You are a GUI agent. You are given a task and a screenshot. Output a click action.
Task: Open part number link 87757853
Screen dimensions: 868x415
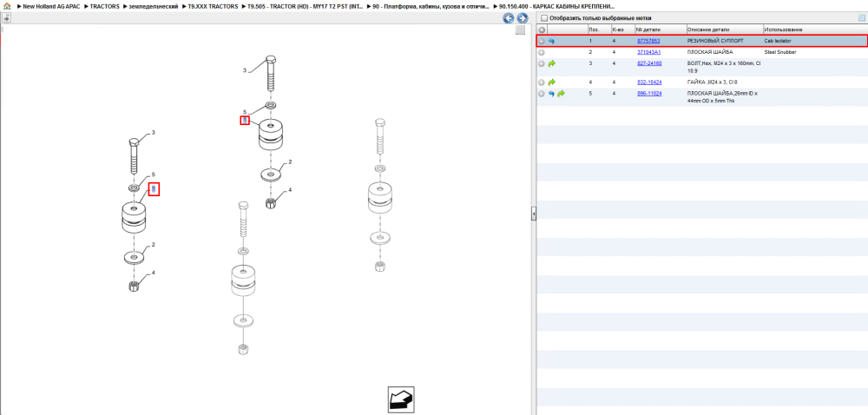(648, 41)
